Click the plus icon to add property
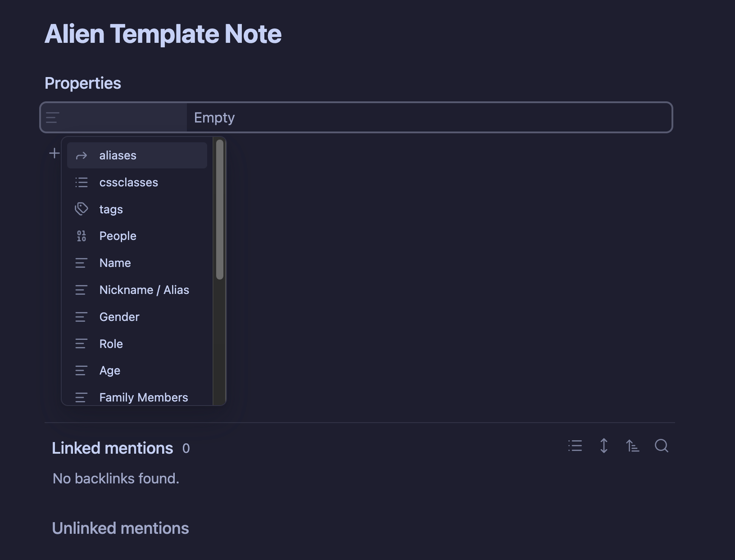Viewport: 735px width, 560px height. [x=54, y=153]
